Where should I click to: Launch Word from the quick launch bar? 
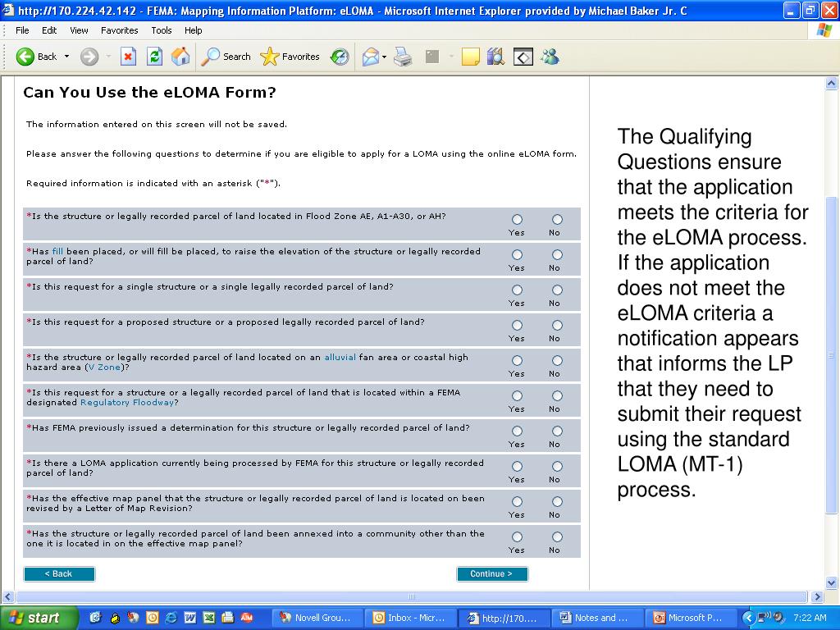pos(190,618)
